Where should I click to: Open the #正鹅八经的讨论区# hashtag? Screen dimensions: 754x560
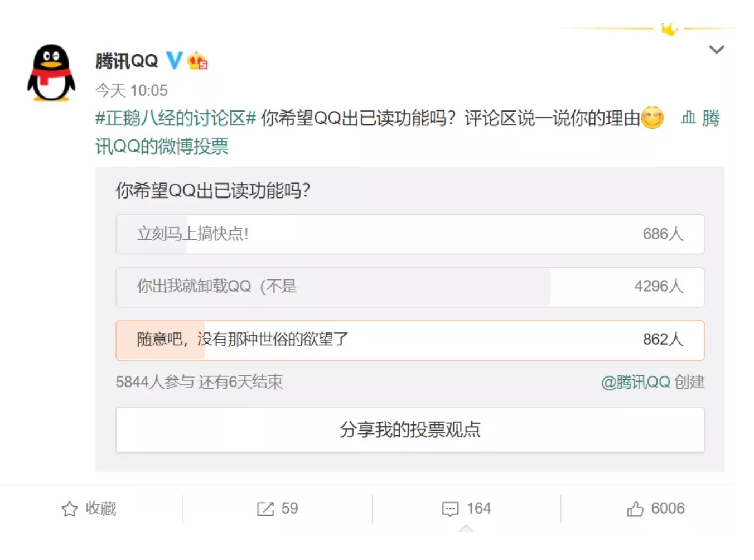[x=176, y=118]
